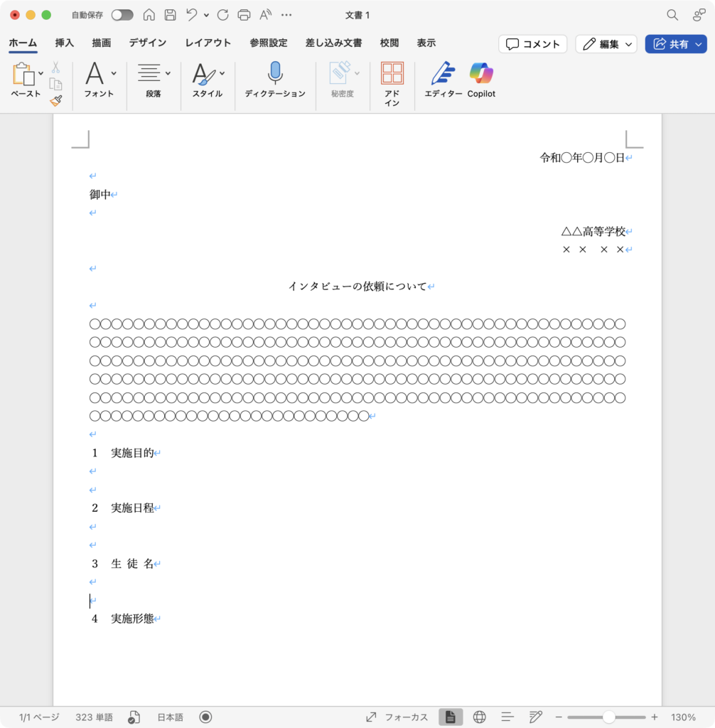Open the Editor pen icon
715x728 pixels.
click(443, 74)
